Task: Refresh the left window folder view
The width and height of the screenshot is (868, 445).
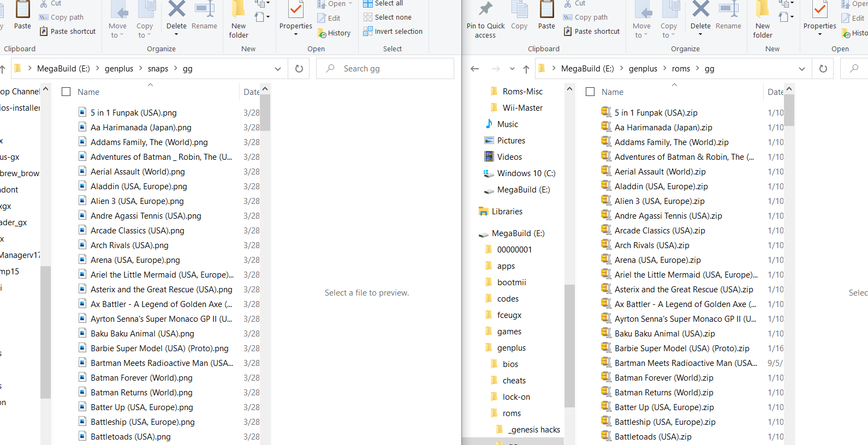Action: pos(299,69)
